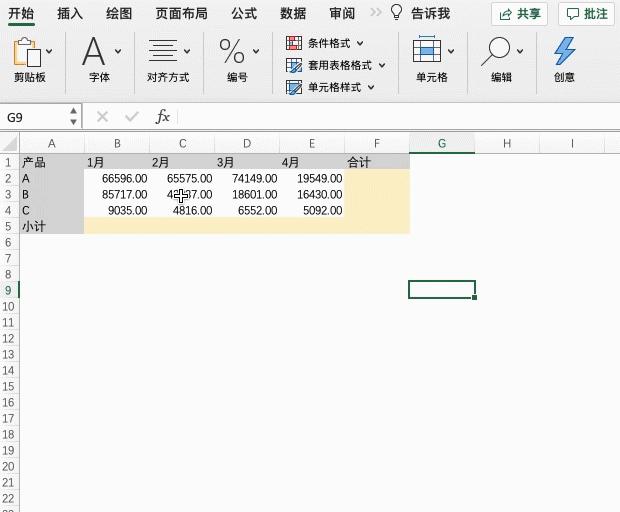Open the 剪贴板 clipboard paste icon
Viewport: 620px width, 512px height.
pos(27,52)
